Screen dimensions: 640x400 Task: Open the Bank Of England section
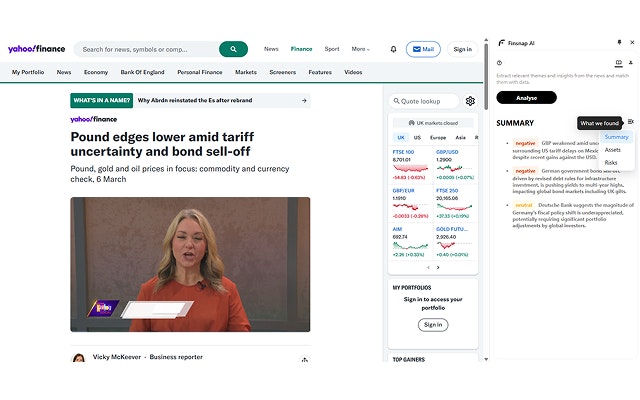tap(142, 72)
